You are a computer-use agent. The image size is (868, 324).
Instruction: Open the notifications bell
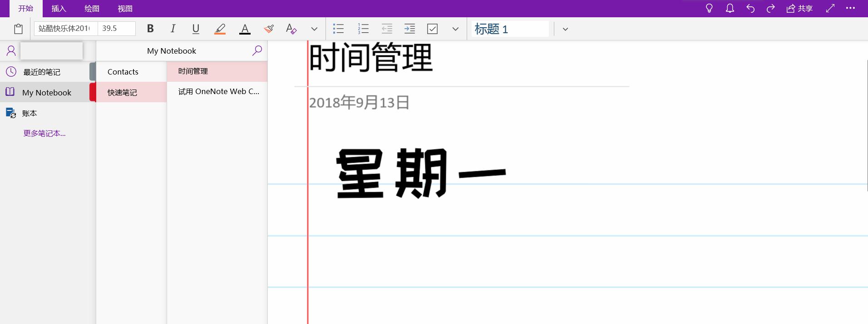pos(730,8)
